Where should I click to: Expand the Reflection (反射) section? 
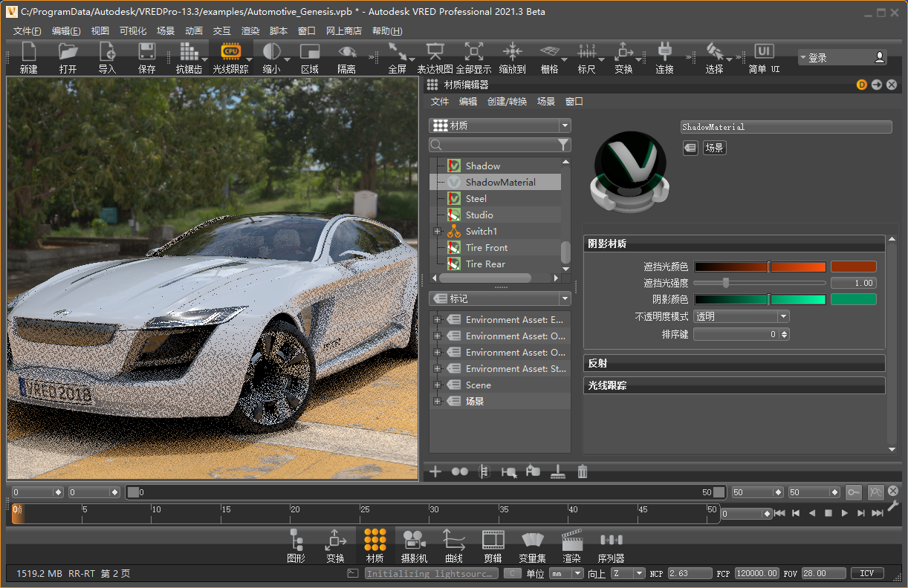click(x=733, y=363)
